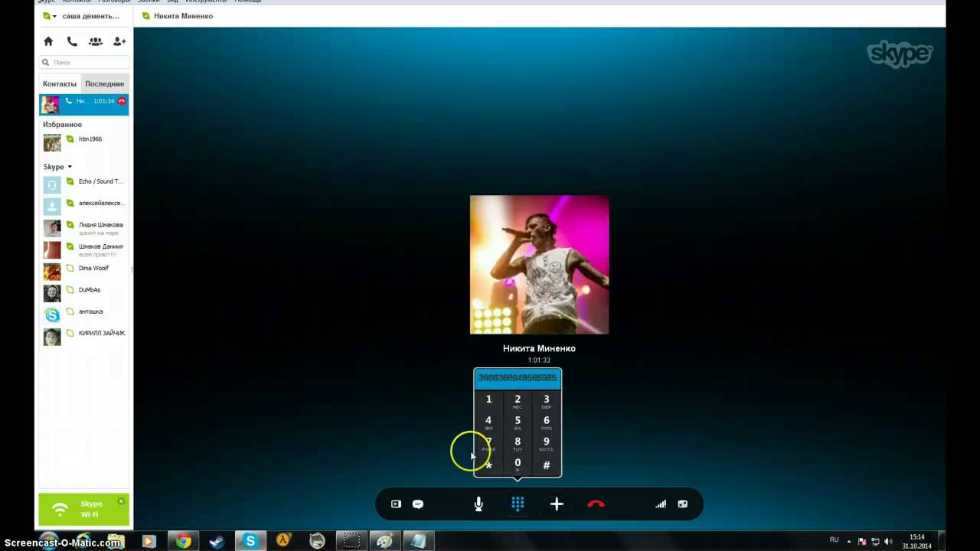Show hidden tray icons arrow
Screen dimensions: 980x551
tap(848, 540)
